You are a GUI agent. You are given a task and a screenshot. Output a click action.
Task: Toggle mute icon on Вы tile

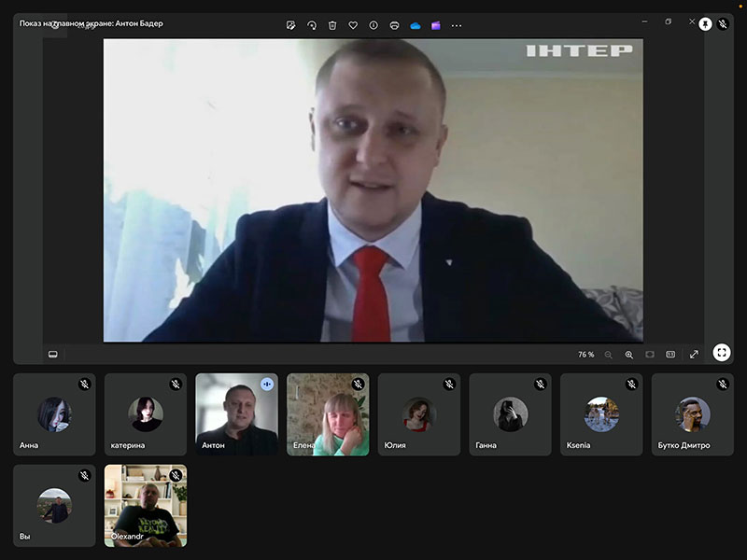coord(85,475)
